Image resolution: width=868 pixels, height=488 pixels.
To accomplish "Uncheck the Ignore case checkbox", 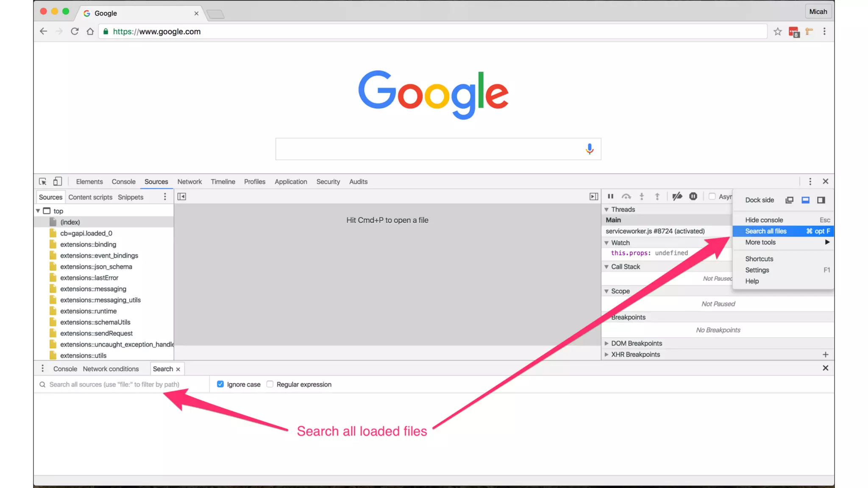I will point(220,384).
